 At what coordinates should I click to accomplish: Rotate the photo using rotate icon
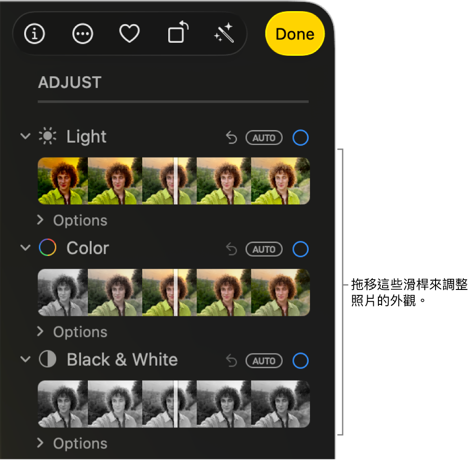point(178,32)
